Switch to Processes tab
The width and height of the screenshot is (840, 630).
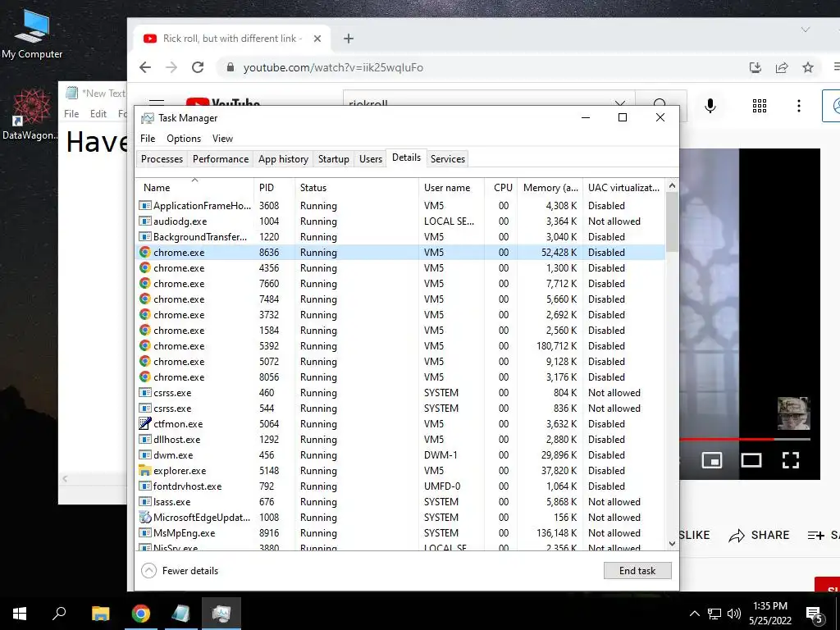(x=162, y=159)
